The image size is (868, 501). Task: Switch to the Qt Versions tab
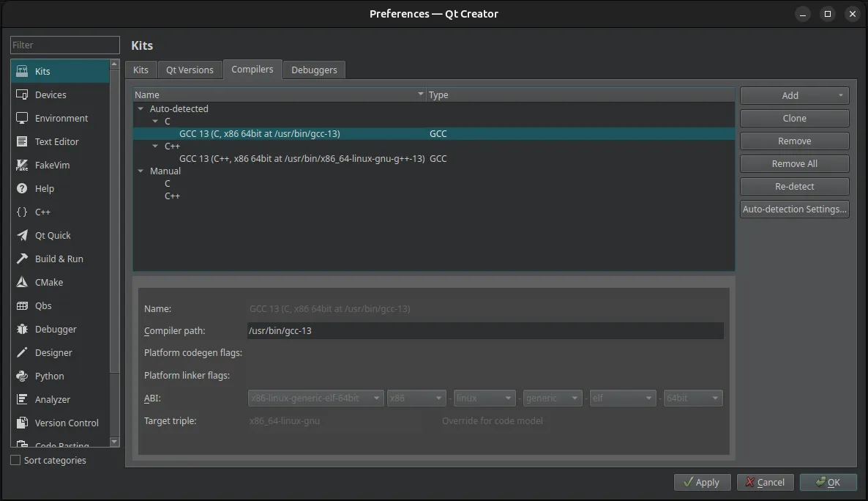[x=190, y=70]
